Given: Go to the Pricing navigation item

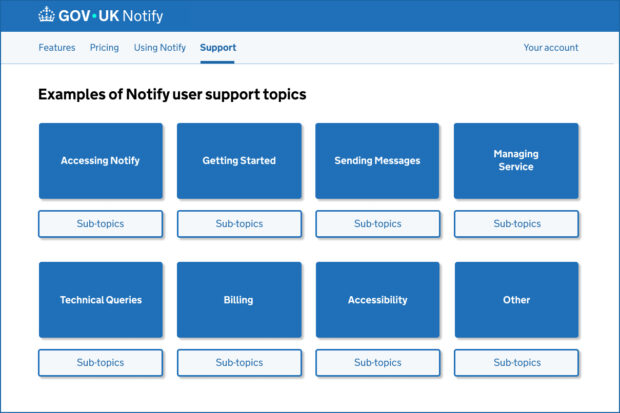Looking at the screenshot, I should tap(104, 47).
